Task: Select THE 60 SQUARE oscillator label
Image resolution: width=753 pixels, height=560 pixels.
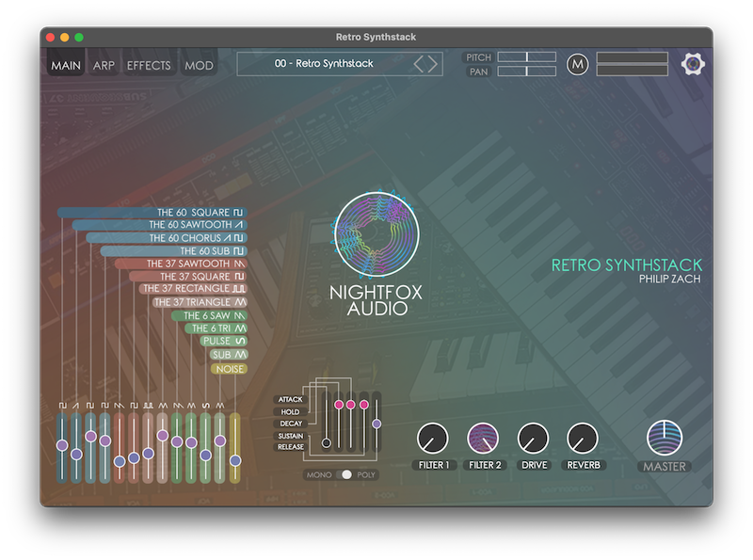Action: coord(152,213)
